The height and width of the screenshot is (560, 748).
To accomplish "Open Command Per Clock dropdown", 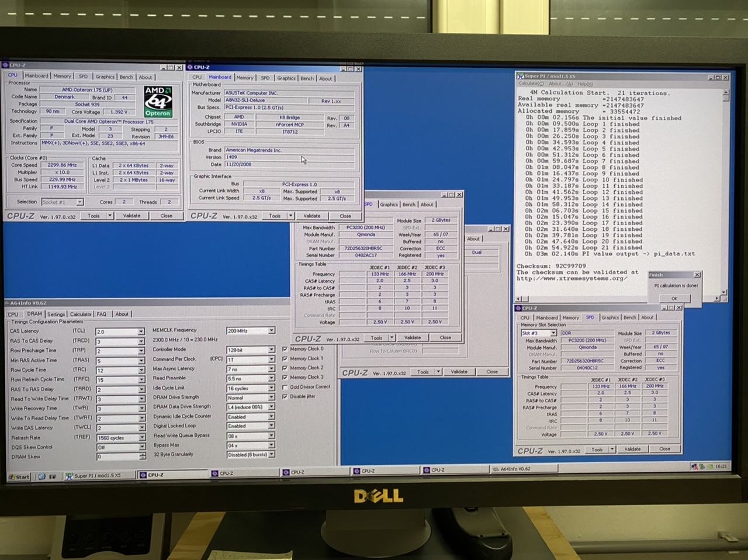I will click(x=271, y=359).
